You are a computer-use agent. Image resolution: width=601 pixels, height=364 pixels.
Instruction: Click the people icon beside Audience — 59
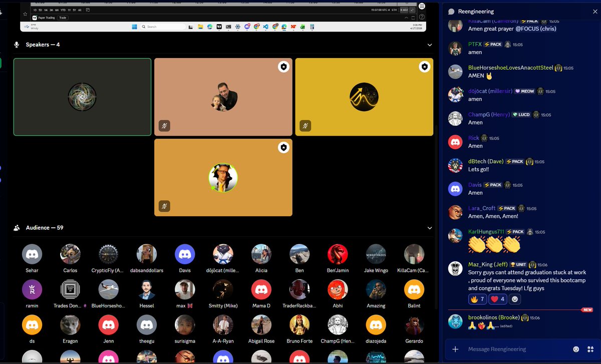tap(17, 228)
